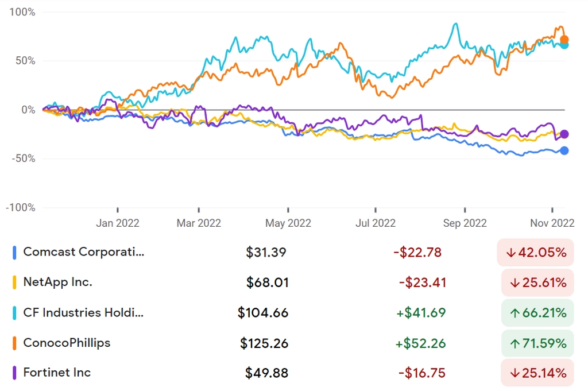Click the purple Fortinet endpoint dot
The height and width of the screenshot is (391, 588).
pyautogui.click(x=564, y=134)
